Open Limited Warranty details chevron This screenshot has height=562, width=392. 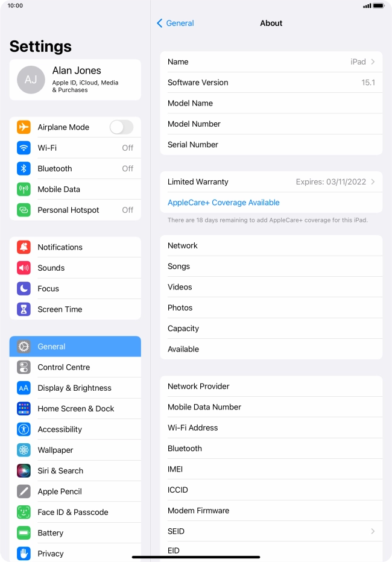pos(373,182)
